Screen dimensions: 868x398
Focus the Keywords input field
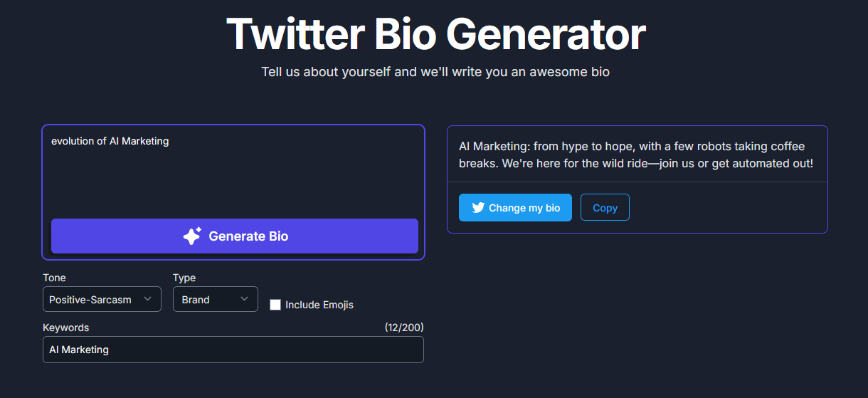click(x=233, y=350)
